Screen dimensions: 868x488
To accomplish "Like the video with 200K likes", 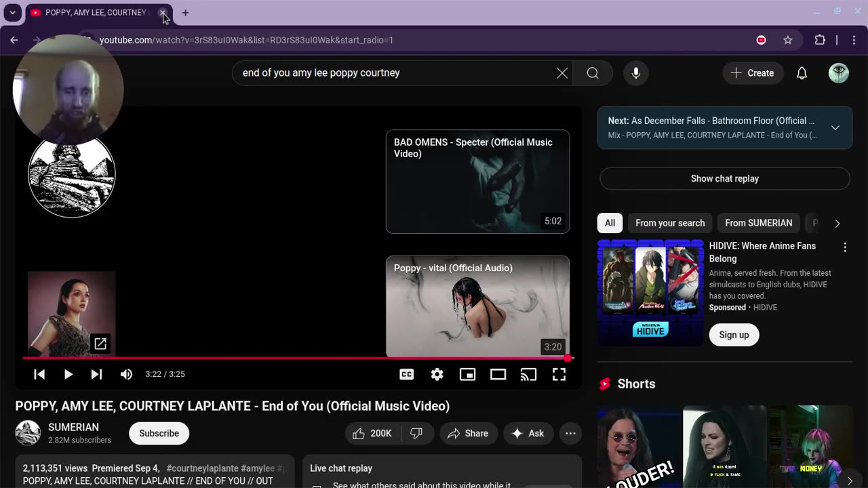I will click(x=372, y=433).
